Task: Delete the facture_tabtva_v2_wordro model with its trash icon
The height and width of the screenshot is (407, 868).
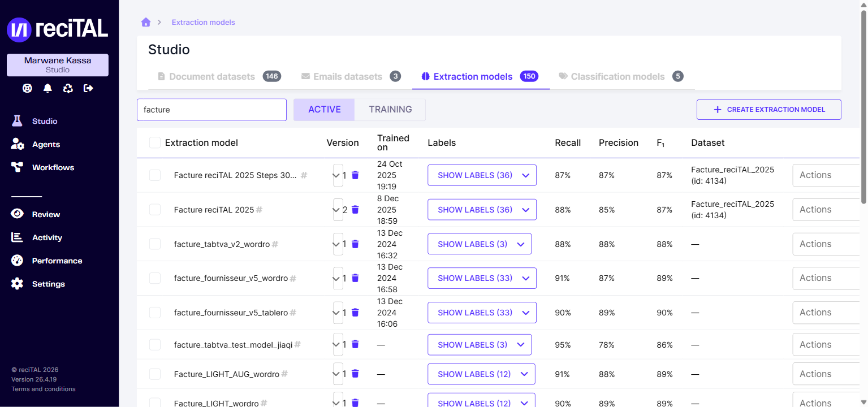Action: (x=355, y=244)
